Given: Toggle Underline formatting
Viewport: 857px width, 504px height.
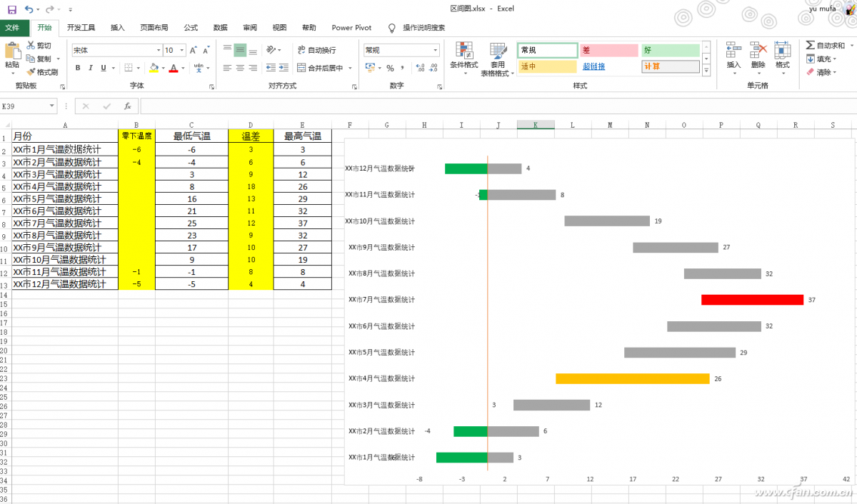Looking at the screenshot, I should pos(103,68).
